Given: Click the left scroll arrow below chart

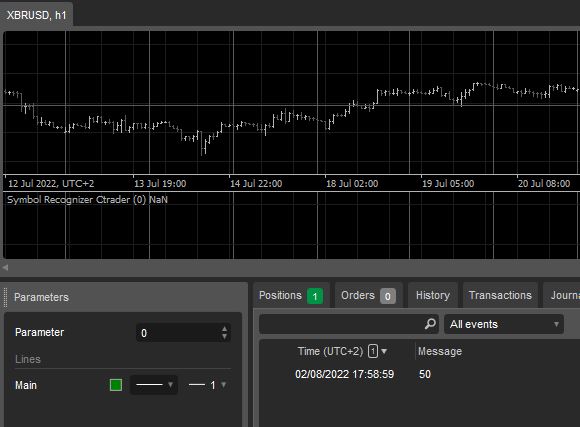Looking at the screenshot, I should pyautogui.click(x=5, y=267).
